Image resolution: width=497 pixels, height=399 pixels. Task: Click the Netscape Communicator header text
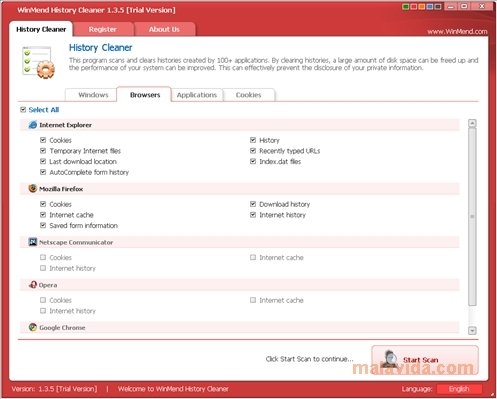76,242
